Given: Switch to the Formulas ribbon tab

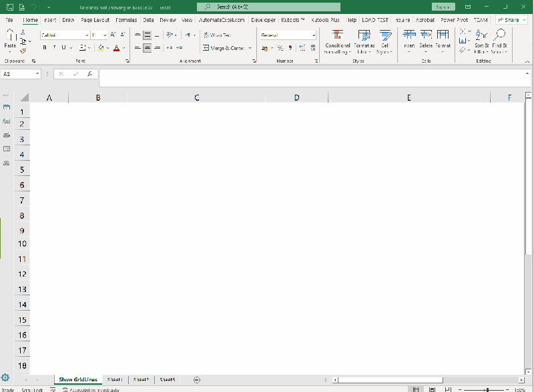Looking at the screenshot, I should coord(125,20).
